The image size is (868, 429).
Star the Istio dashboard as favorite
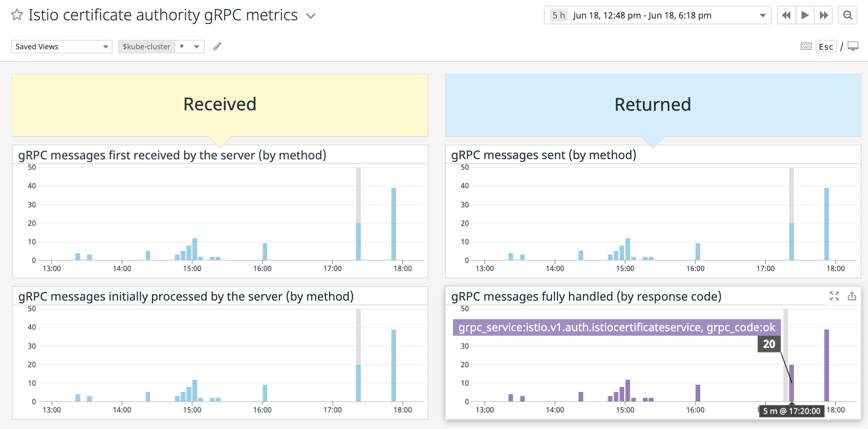pos(17,15)
